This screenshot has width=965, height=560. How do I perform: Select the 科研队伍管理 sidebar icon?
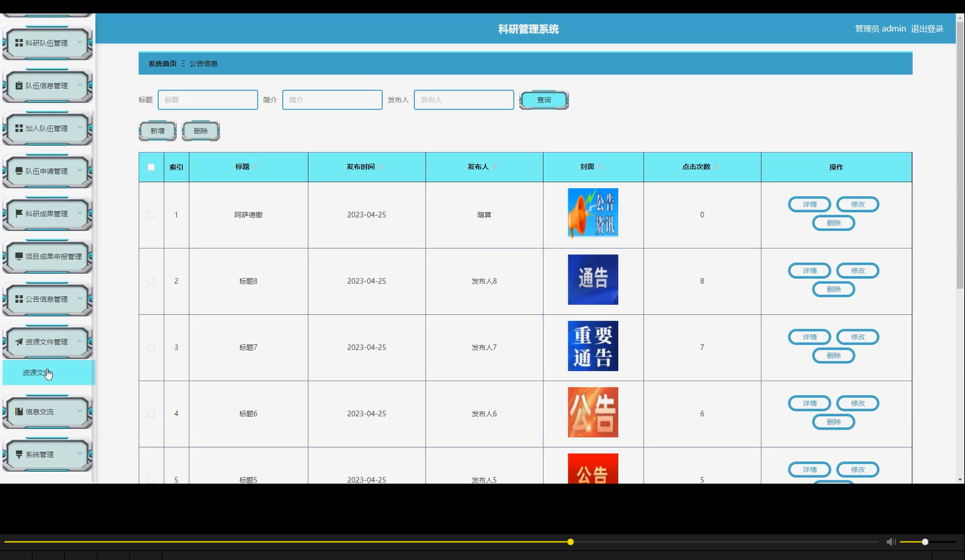point(18,43)
